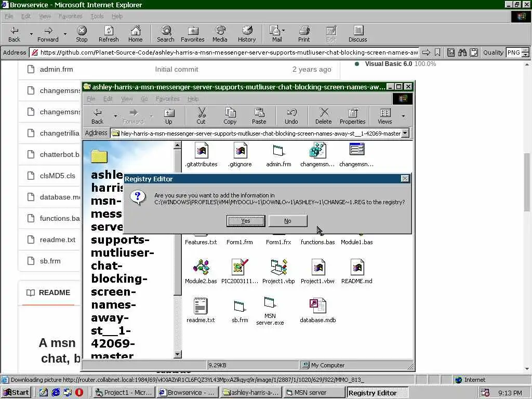Screen dimensions: 532x399
Task: Click Delete in the folder window toolbar
Action: point(324,116)
